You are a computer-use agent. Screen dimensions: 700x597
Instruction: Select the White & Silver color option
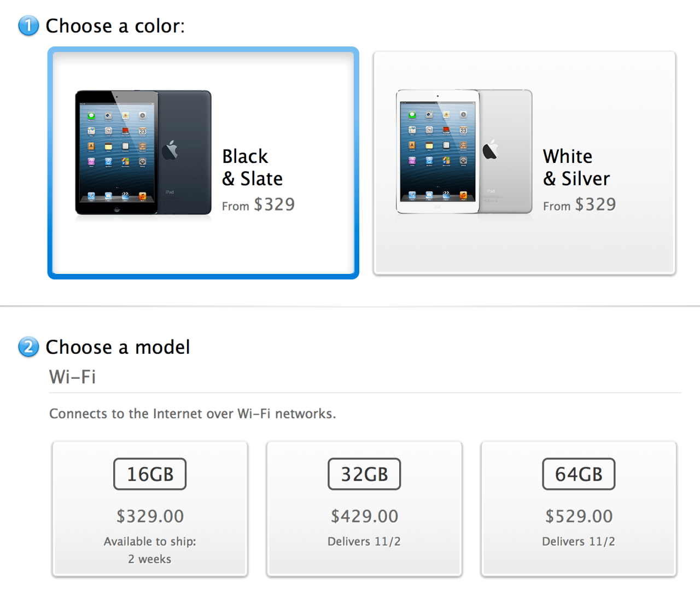(523, 162)
